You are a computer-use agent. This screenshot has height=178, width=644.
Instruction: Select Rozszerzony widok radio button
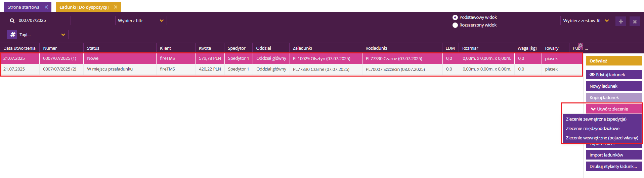(x=455, y=25)
